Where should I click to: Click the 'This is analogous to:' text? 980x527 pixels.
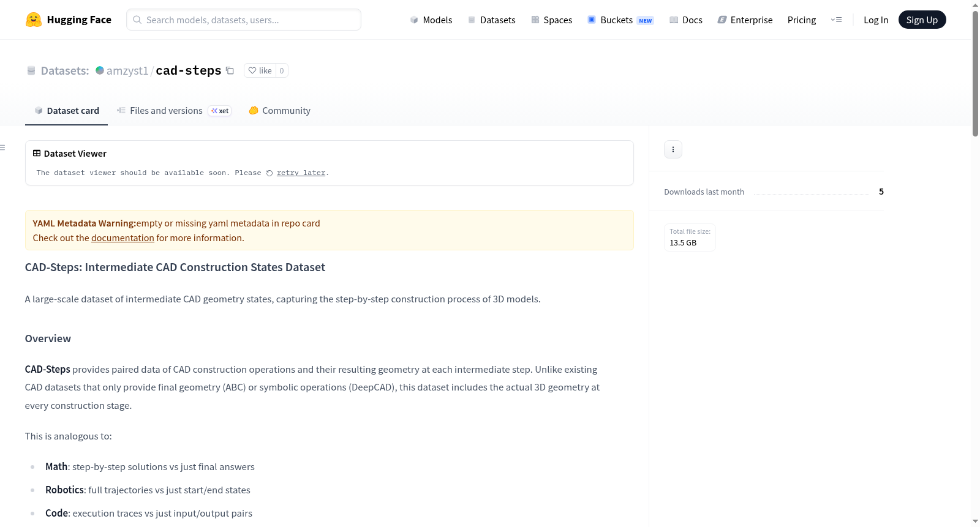click(x=69, y=436)
